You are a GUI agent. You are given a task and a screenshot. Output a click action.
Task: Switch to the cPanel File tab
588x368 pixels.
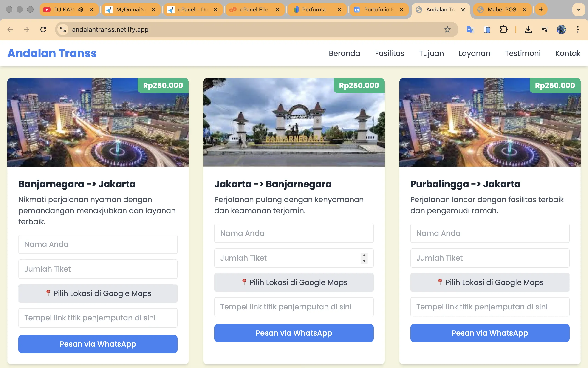point(255,9)
